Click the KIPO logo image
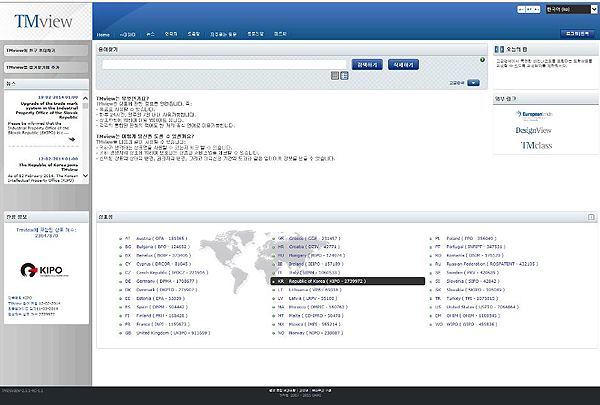The height and width of the screenshot is (405, 600). (x=44, y=270)
